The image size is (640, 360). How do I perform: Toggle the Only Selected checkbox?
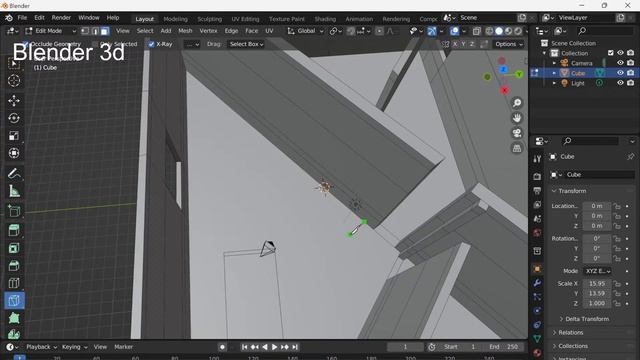[x=96, y=44]
